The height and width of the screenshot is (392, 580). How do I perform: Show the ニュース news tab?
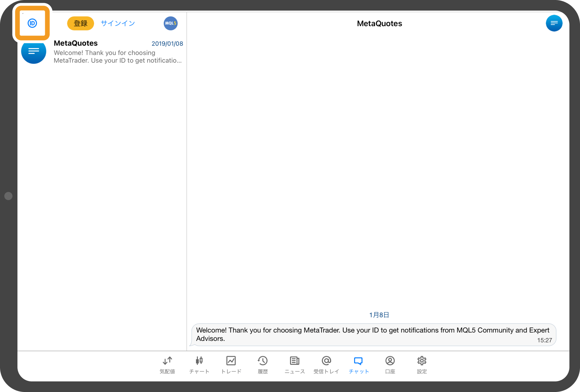(295, 365)
